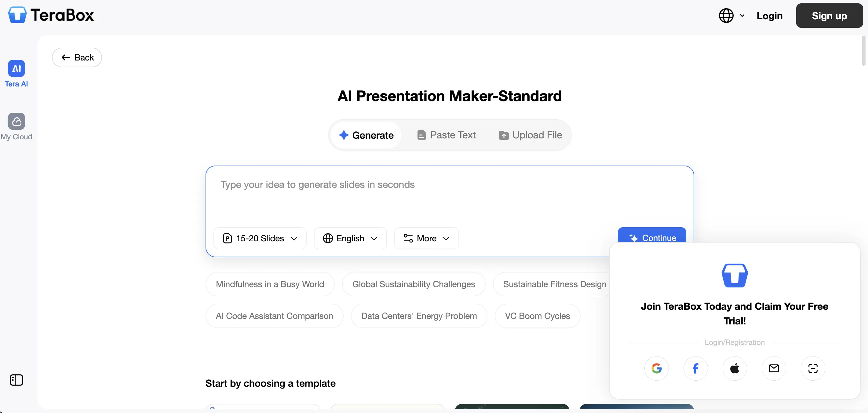Choose Mindfulness in a Busy World suggestion
Image resolution: width=868 pixels, height=413 pixels.
point(270,284)
